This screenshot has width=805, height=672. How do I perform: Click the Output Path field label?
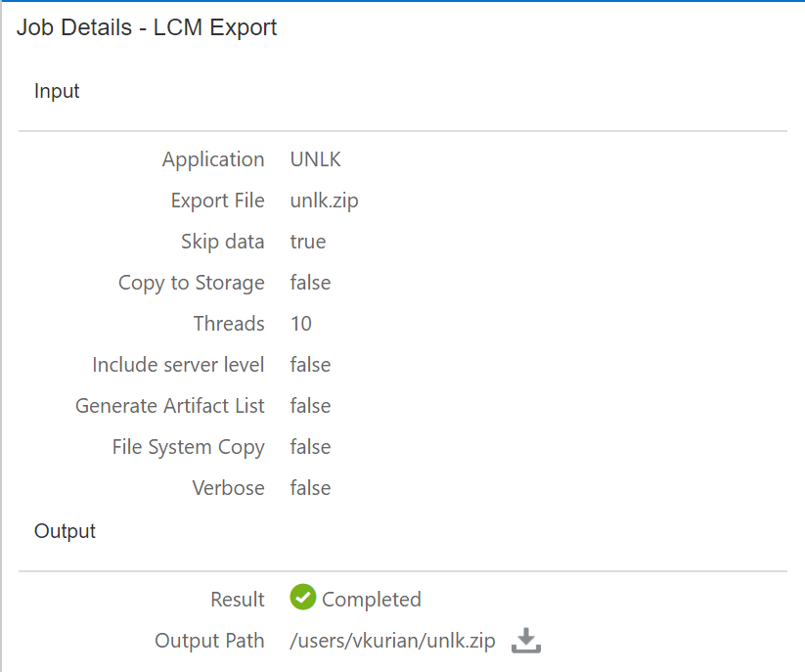tap(209, 641)
